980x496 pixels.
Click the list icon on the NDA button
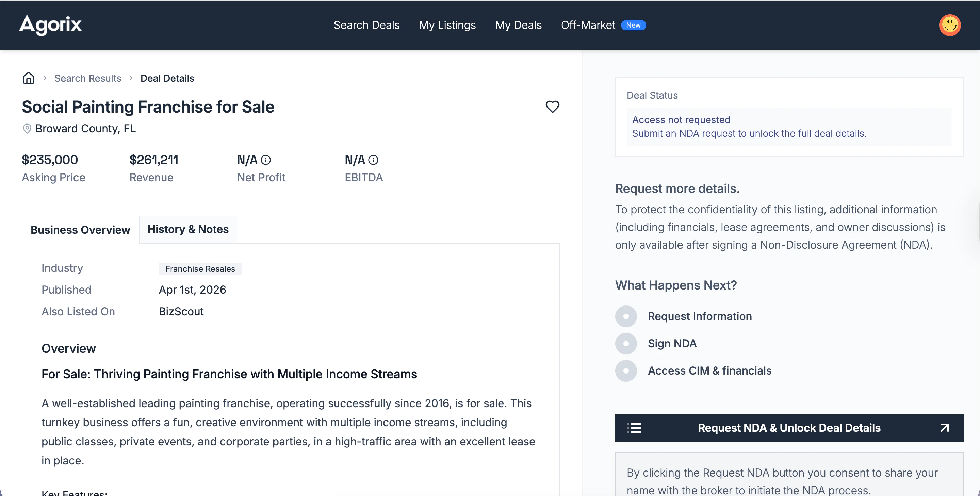[x=634, y=428]
